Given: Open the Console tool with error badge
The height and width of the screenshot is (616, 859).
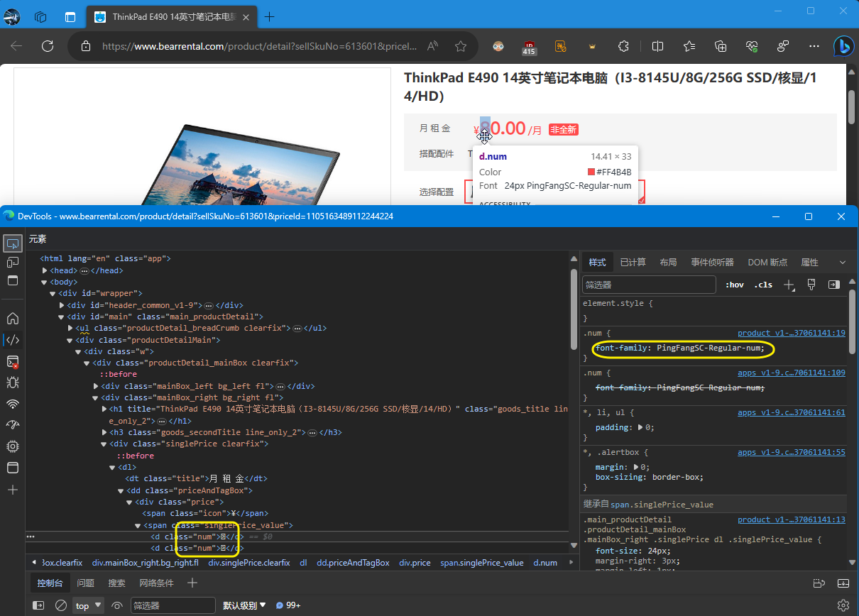Looking at the screenshot, I should (x=13, y=362).
